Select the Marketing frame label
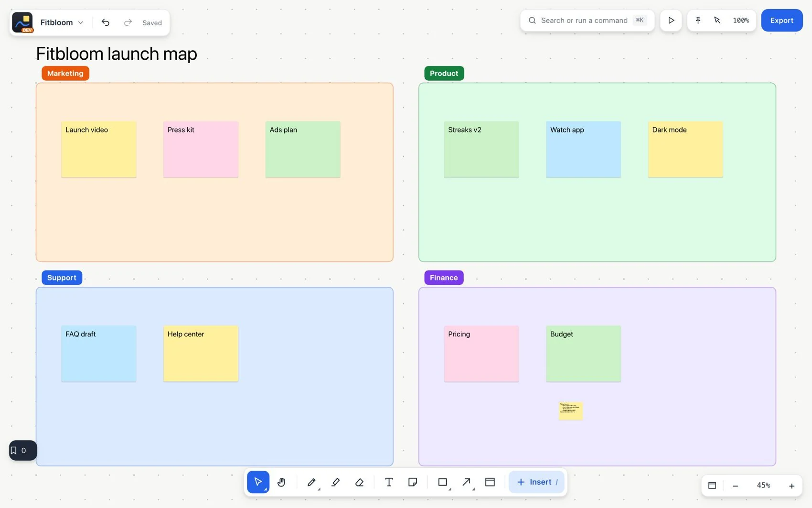 coord(65,73)
